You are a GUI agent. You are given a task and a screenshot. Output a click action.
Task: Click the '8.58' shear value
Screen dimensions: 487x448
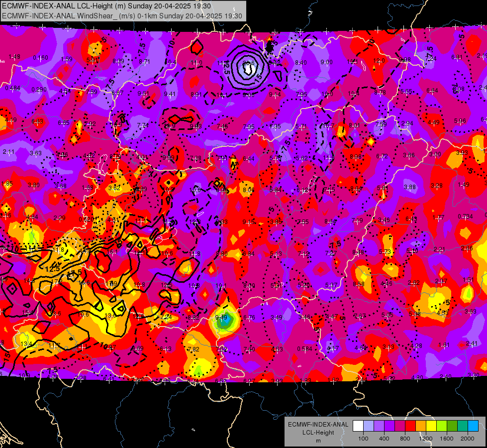pos(359,284)
